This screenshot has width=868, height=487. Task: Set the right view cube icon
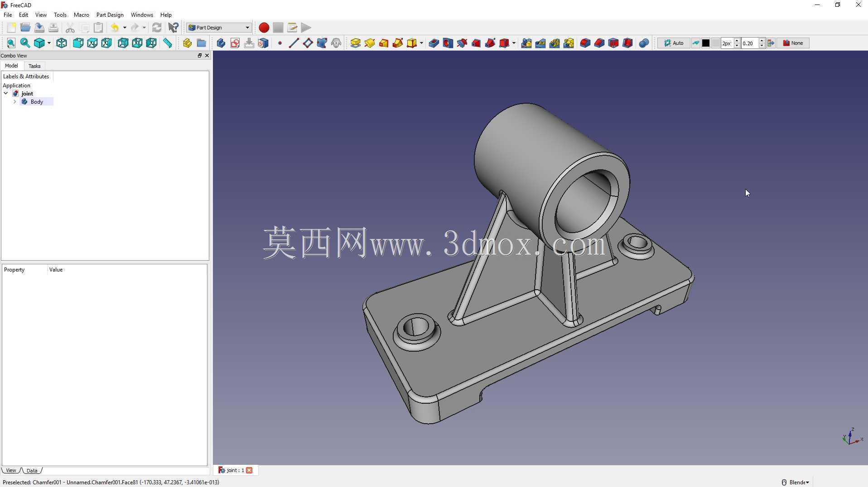(106, 43)
